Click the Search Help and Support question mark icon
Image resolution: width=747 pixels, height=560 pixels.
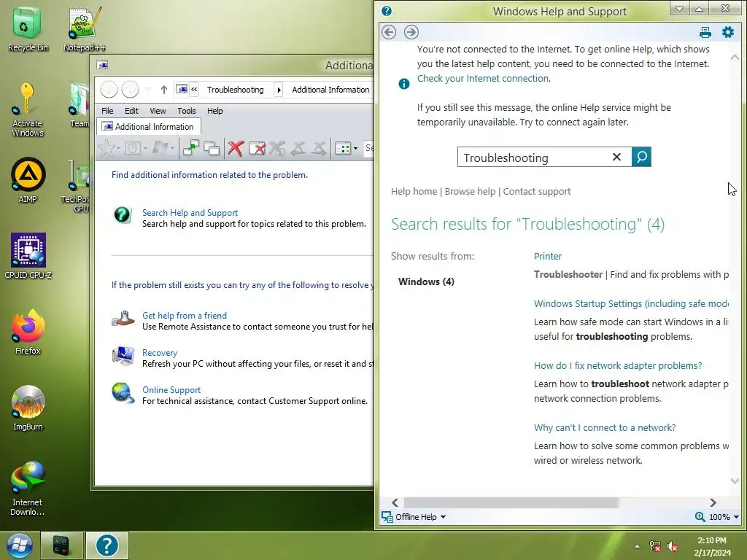pyautogui.click(x=123, y=215)
